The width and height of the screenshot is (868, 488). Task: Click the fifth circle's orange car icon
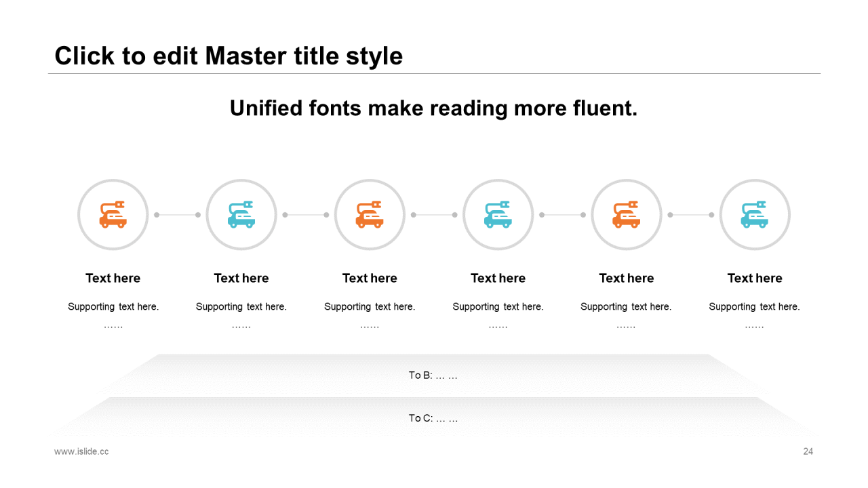(627, 215)
